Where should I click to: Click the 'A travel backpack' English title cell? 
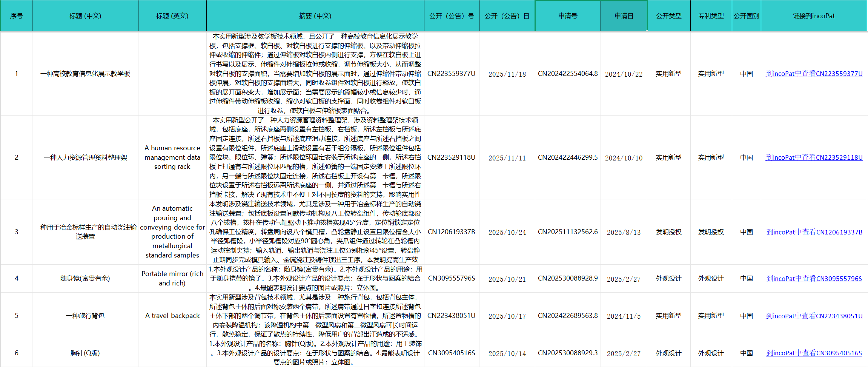click(x=172, y=316)
